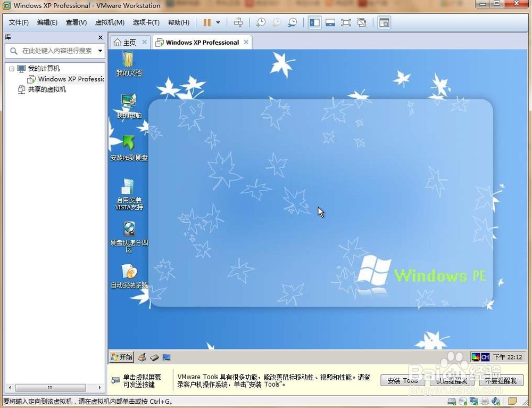
Task: Click the printer status bar icon
Action: pos(485,402)
